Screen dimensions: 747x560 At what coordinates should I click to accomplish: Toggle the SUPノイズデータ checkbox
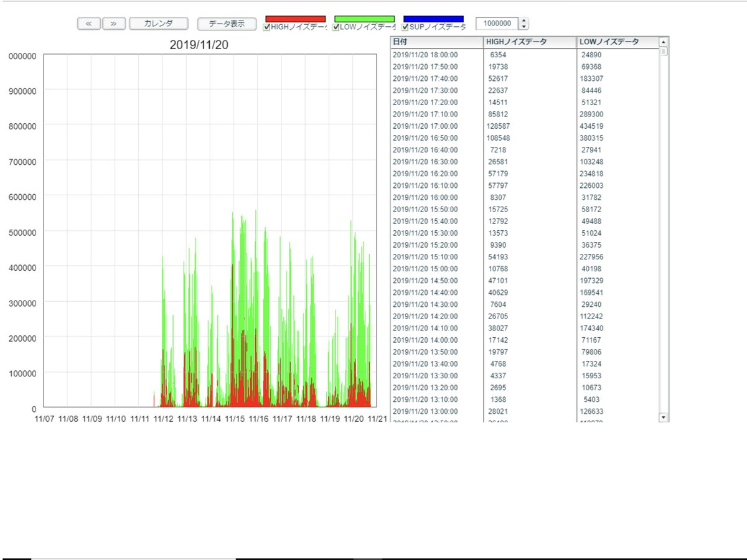tap(405, 27)
